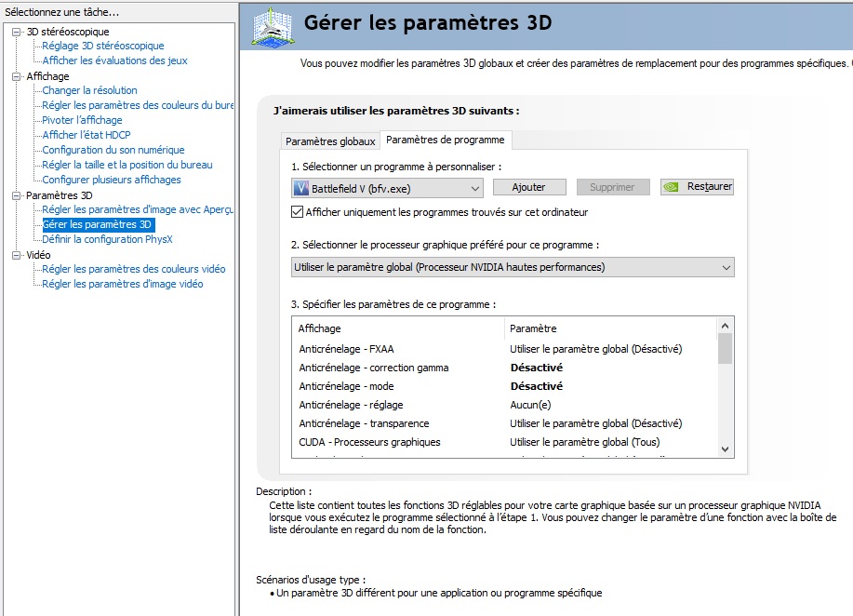The image size is (853, 616).
Task: Open Configurer plusieurs affichages
Action: coord(112,180)
